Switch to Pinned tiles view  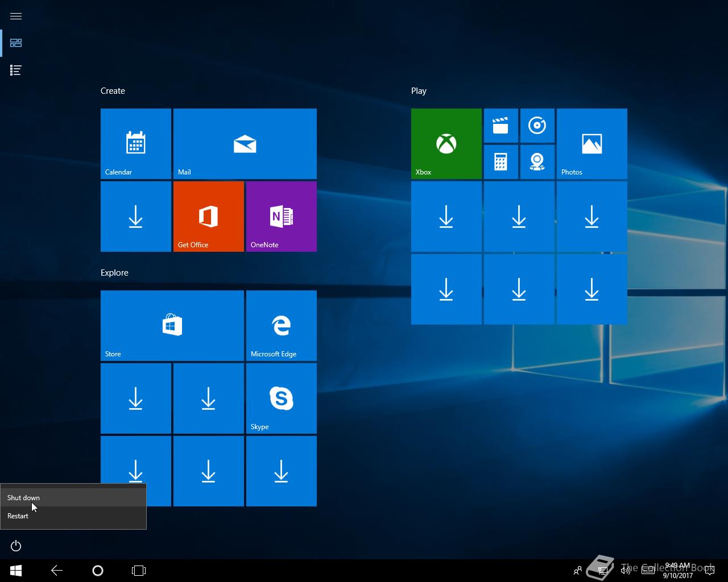click(x=16, y=43)
